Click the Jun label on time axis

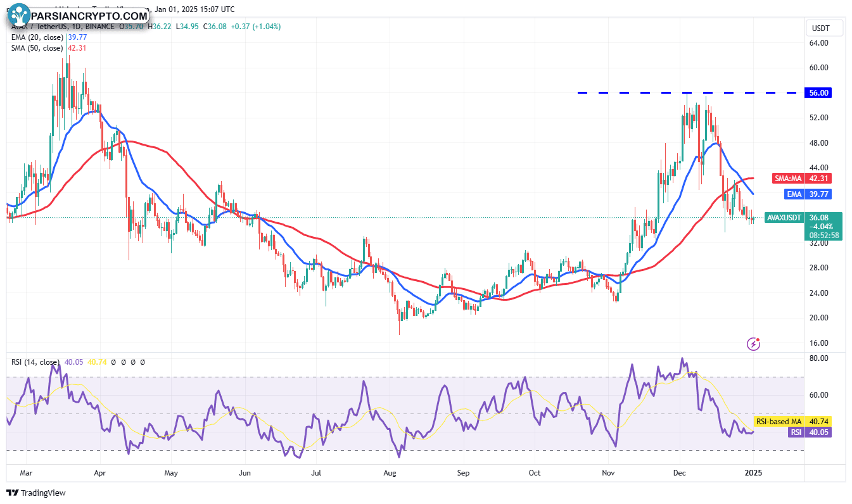(245, 472)
